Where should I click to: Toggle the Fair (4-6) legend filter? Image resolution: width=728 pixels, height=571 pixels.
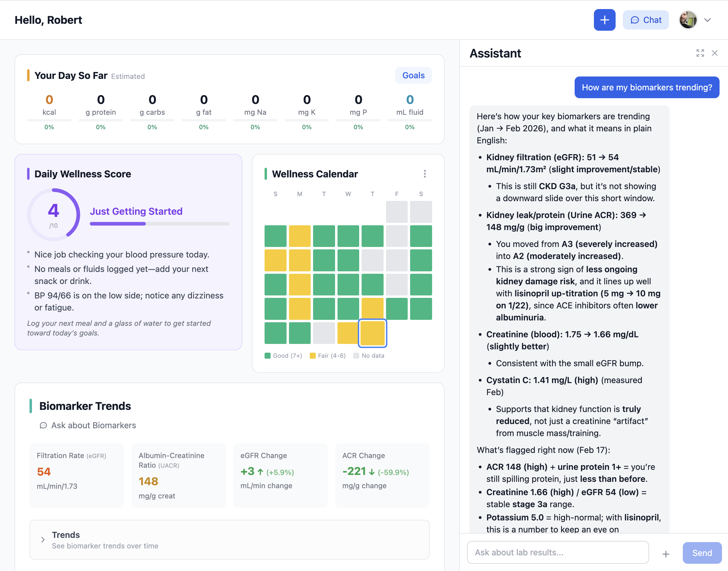coord(328,355)
